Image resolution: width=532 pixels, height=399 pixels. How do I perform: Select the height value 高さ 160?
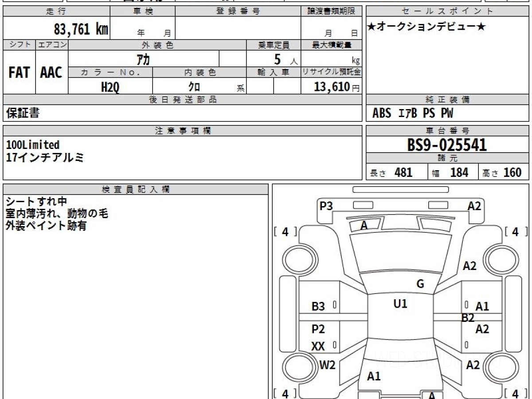501,172
